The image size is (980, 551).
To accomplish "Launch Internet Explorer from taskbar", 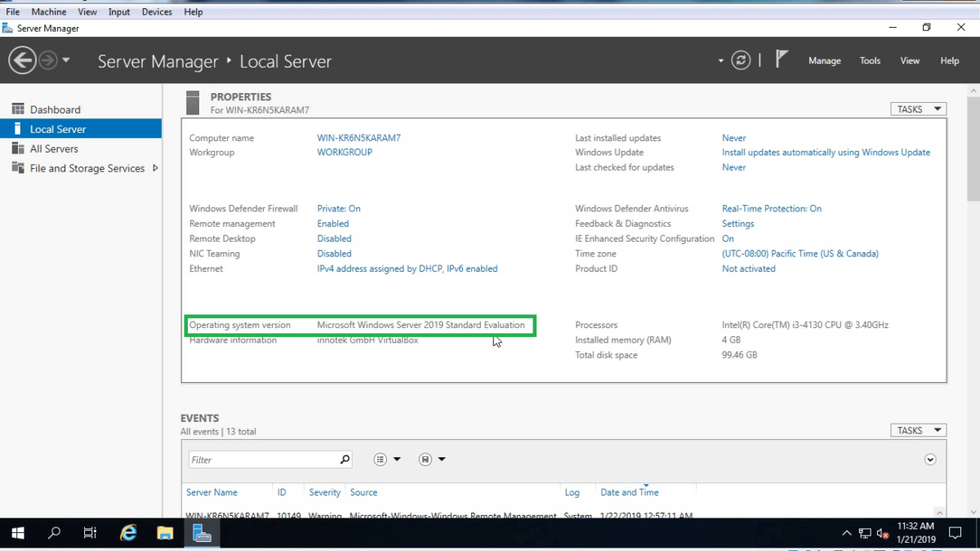I will click(128, 534).
